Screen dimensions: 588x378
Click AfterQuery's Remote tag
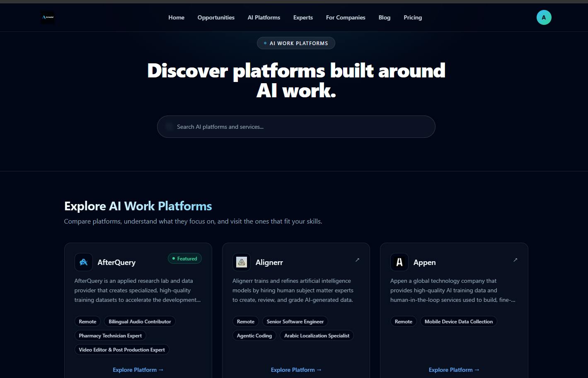click(87, 322)
